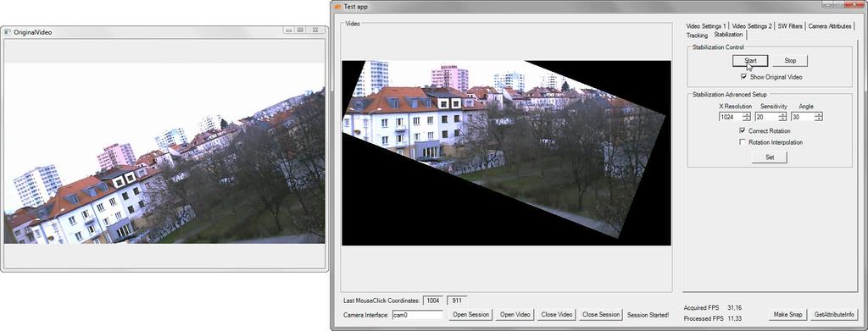868x331 pixels.
Task: Click the Open Video button
Action: [x=515, y=314]
